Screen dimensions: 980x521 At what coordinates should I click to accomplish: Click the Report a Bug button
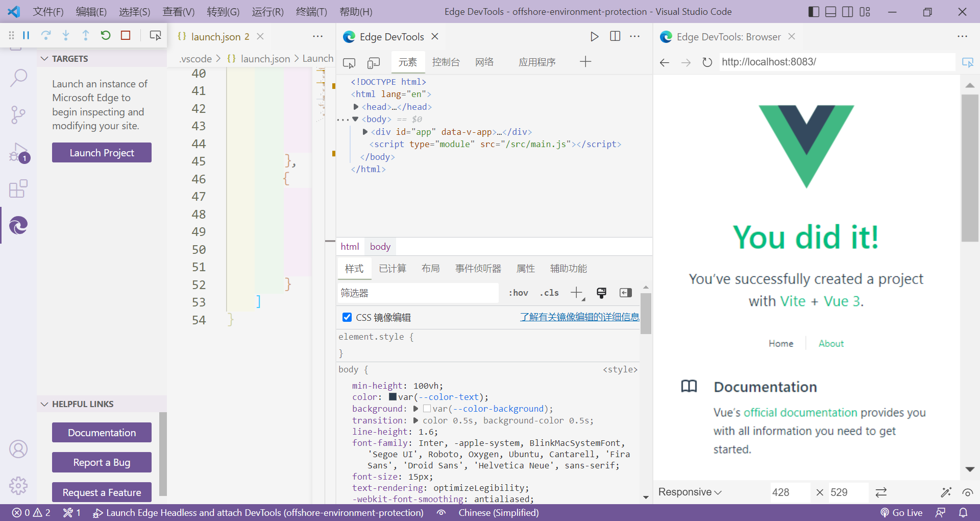[102, 462]
